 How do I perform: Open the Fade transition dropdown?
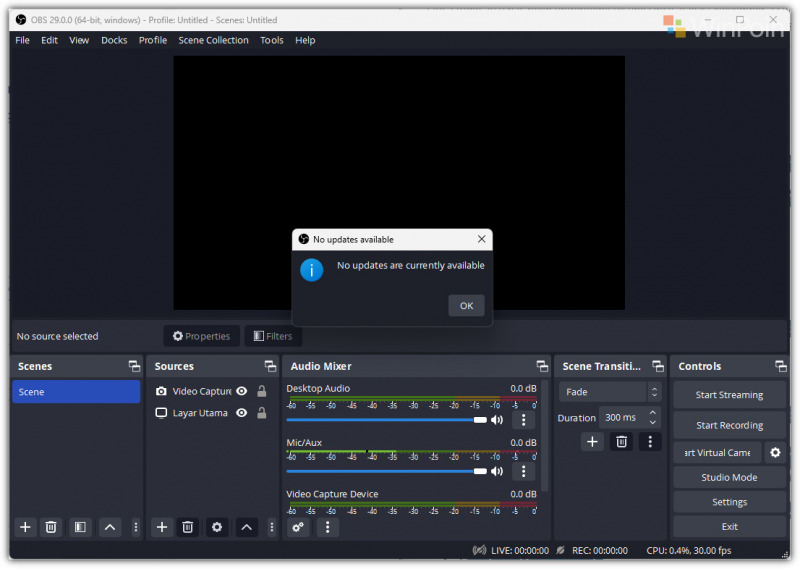[x=610, y=392]
